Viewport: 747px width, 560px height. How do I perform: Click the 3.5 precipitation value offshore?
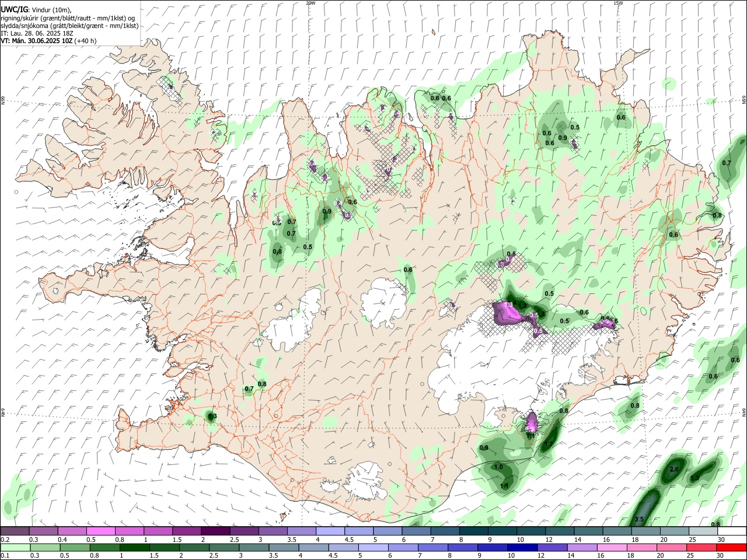click(639, 519)
